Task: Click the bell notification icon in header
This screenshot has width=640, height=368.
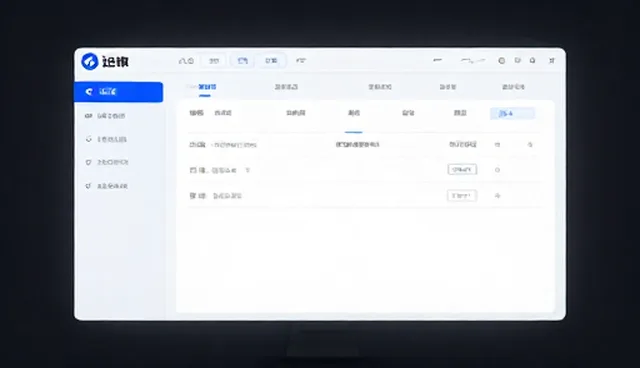Action: point(533,60)
